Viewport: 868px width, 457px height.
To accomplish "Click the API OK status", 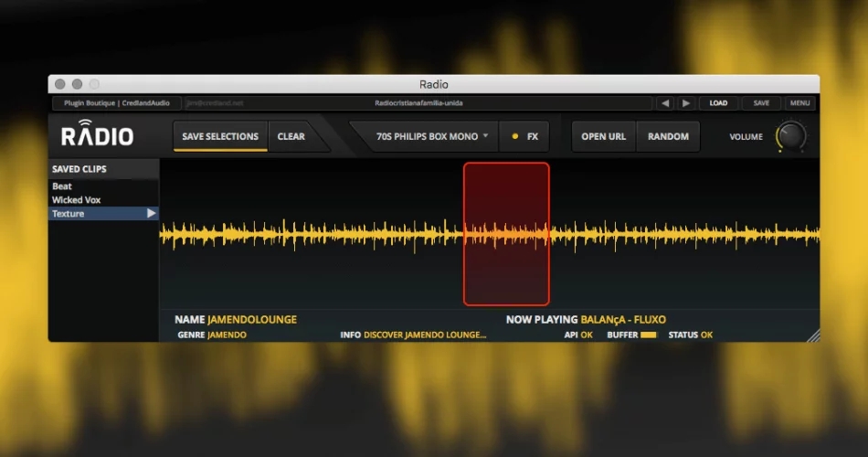I will click(x=578, y=335).
